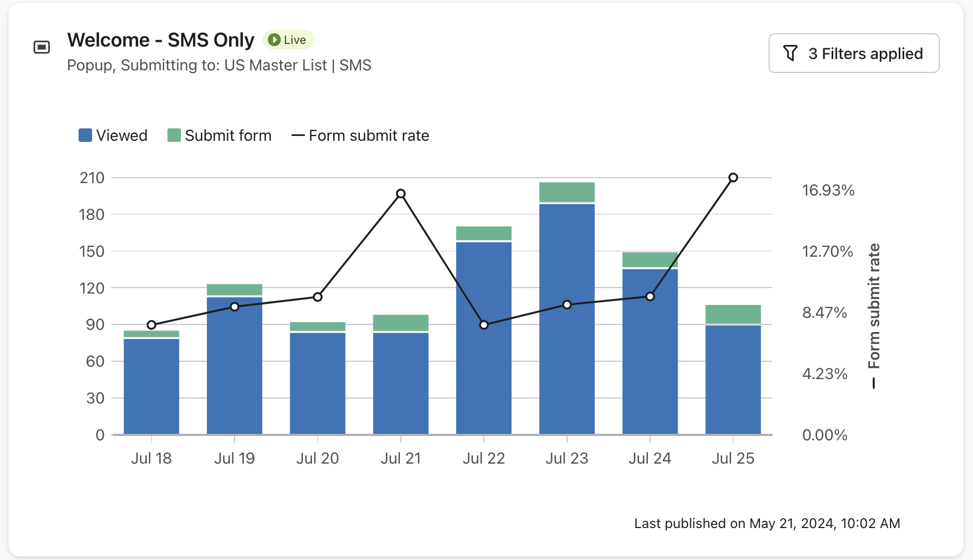This screenshot has width=973, height=560.
Task: Click the filter funnel icon
Action: [792, 53]
